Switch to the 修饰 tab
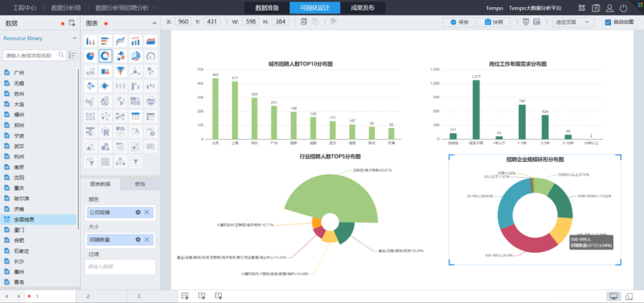This screenshot has width=644, height=303. point(140,184)
